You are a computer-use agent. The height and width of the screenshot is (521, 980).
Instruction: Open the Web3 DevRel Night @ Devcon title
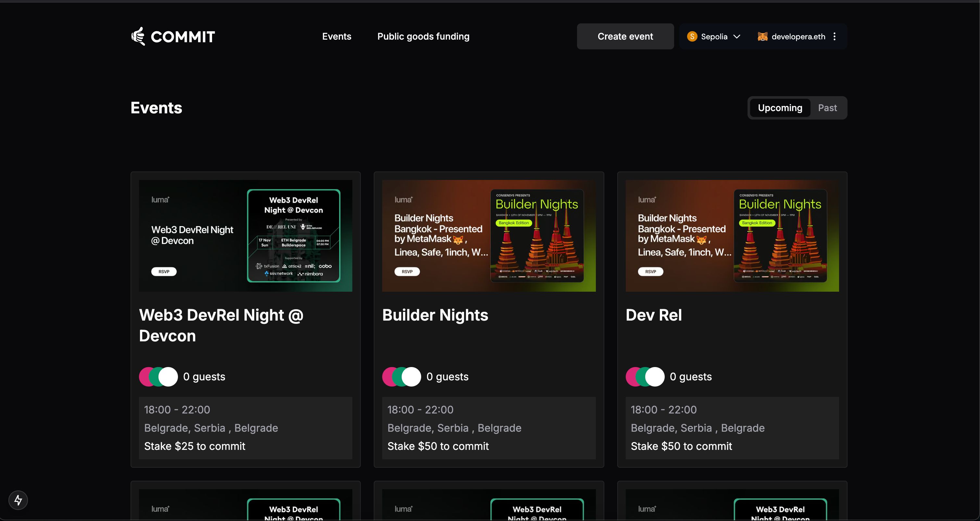point(221,325)
